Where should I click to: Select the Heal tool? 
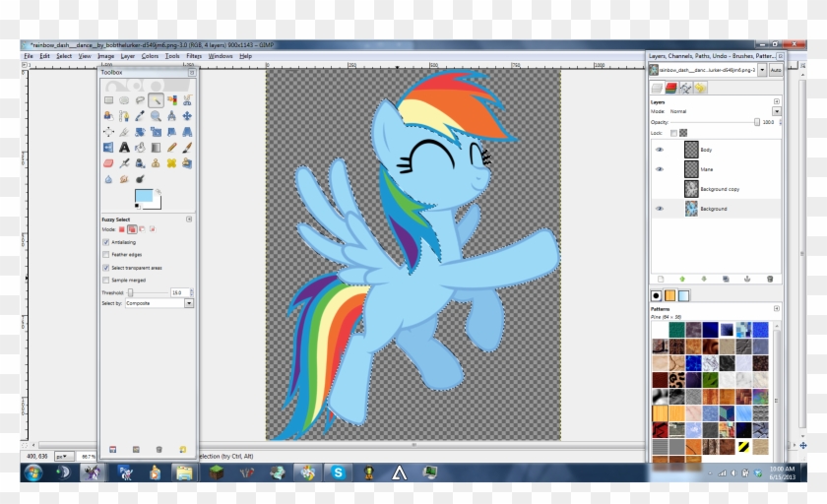pyautogui.click(x=171, y=163)
